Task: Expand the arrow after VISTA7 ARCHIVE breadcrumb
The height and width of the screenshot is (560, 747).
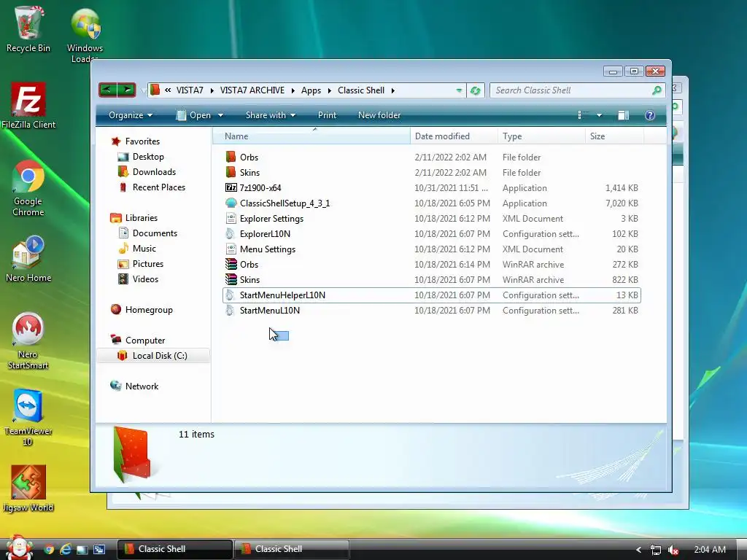Action: tap(293, 90)
